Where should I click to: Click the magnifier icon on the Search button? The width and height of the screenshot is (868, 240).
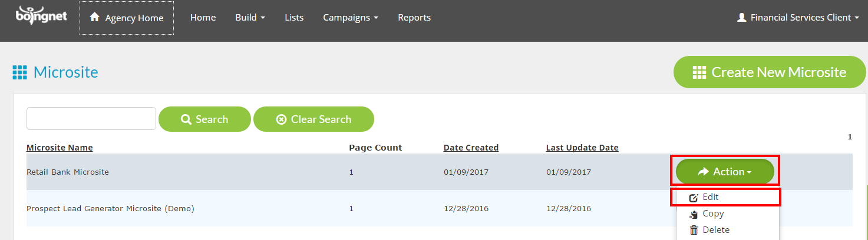click(x=186, y=119)
